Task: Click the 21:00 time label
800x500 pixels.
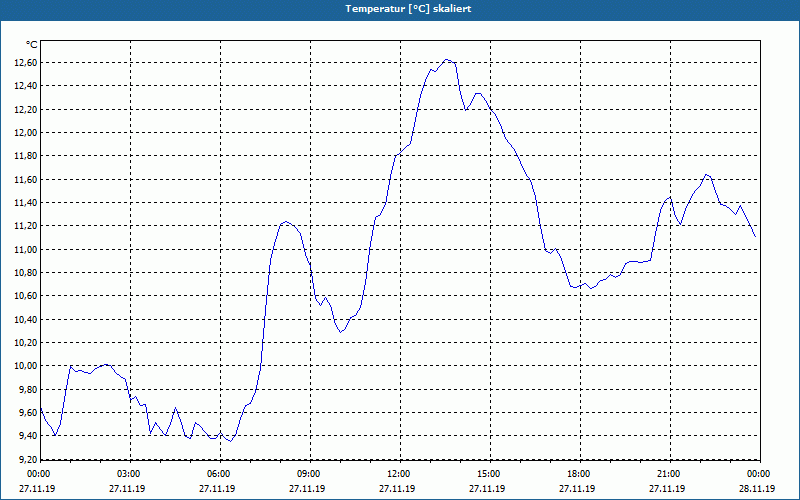Action: 667,474
